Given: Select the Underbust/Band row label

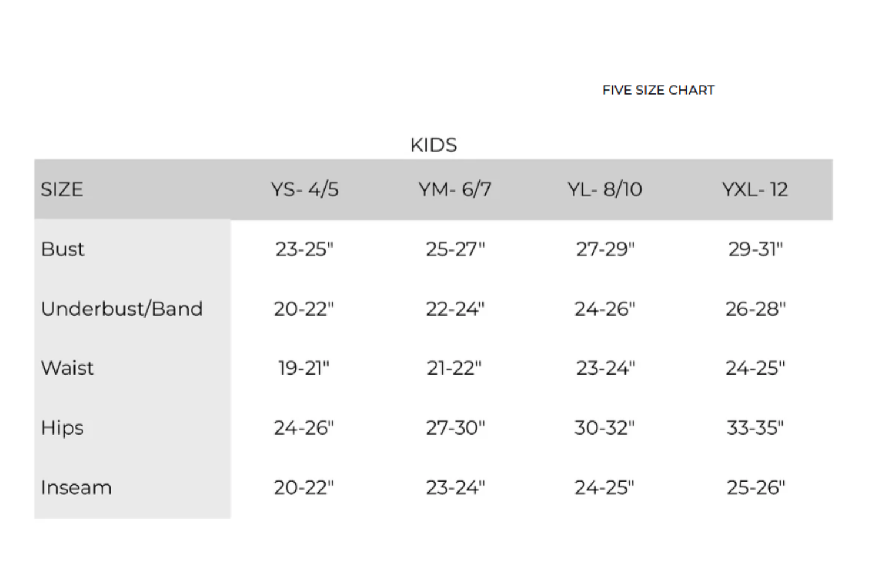Looking at the screenshot, I should tap(122, 309).
